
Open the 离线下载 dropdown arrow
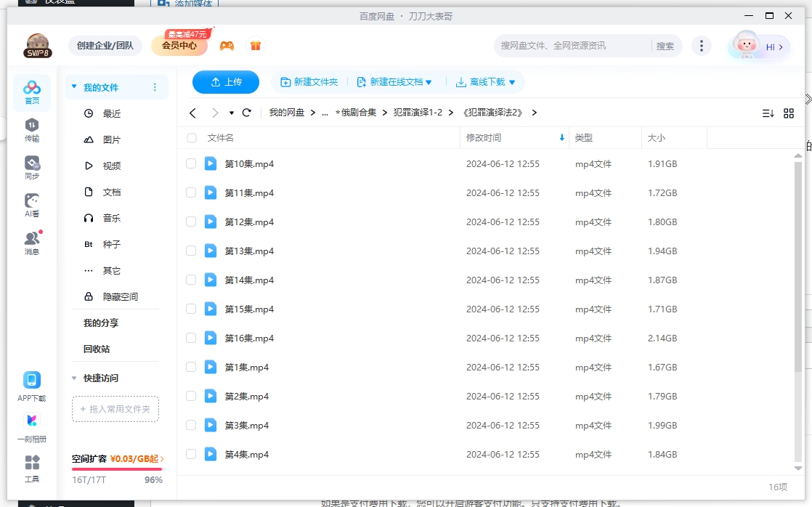coord(512,83)
